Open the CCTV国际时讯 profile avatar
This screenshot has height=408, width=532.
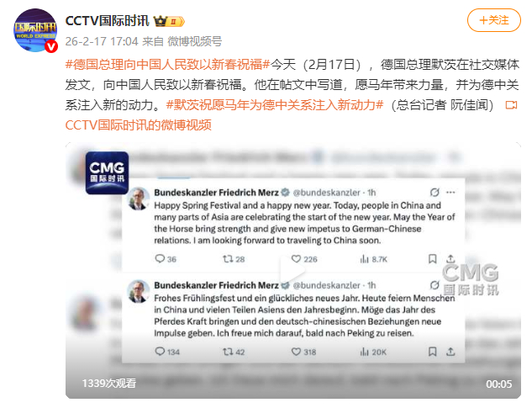pyautogui.click(x=35, y=30)
